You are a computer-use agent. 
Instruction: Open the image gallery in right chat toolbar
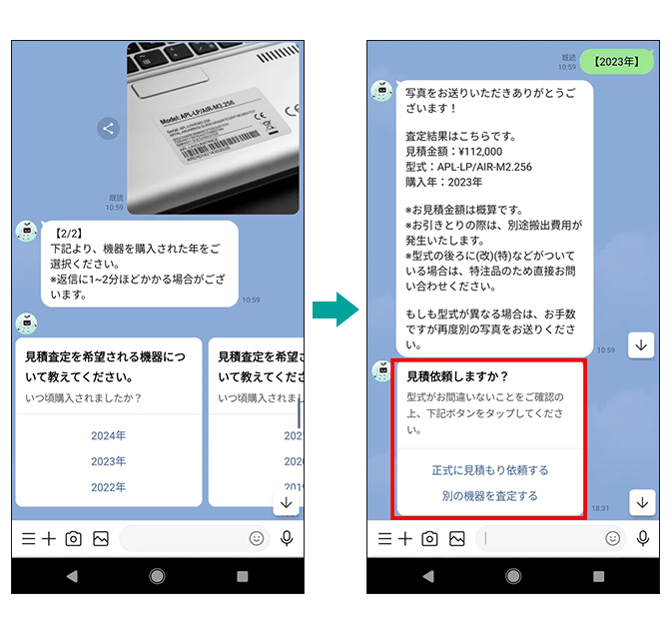pos(457,538)
